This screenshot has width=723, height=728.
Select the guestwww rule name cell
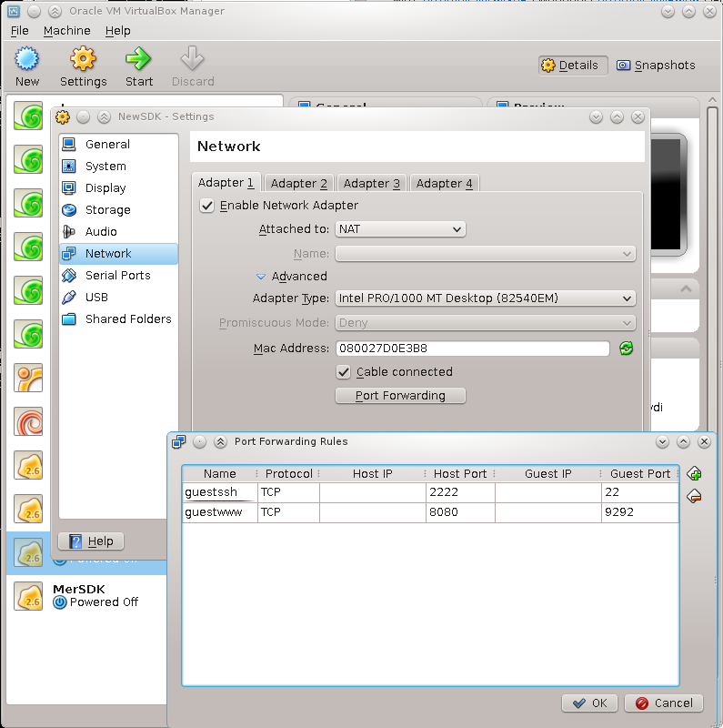(220, 512)
